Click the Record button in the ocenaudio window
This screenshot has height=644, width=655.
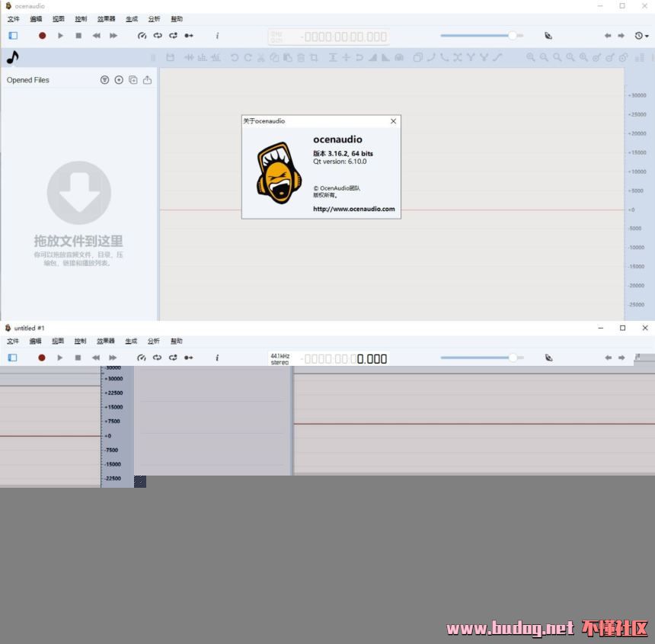pos(42,36)
